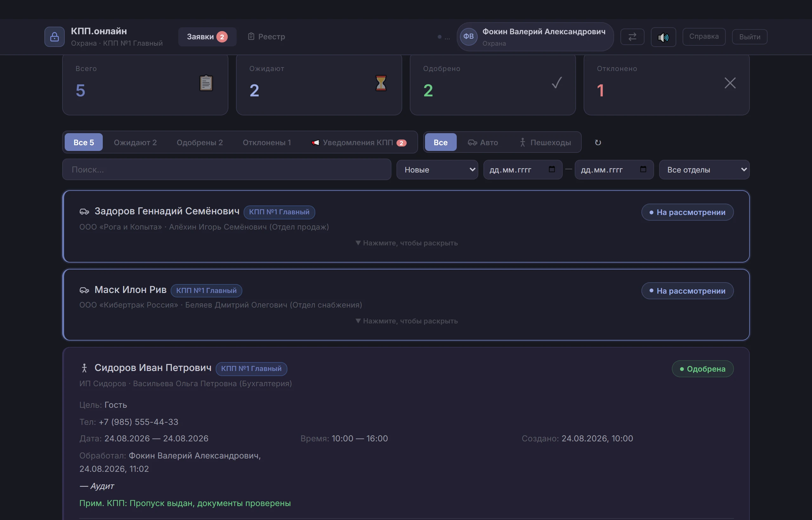The width and height of the screenshot is (812, 520).
Task: Click the Выйти logout button
Action: (x=750, y=37)
